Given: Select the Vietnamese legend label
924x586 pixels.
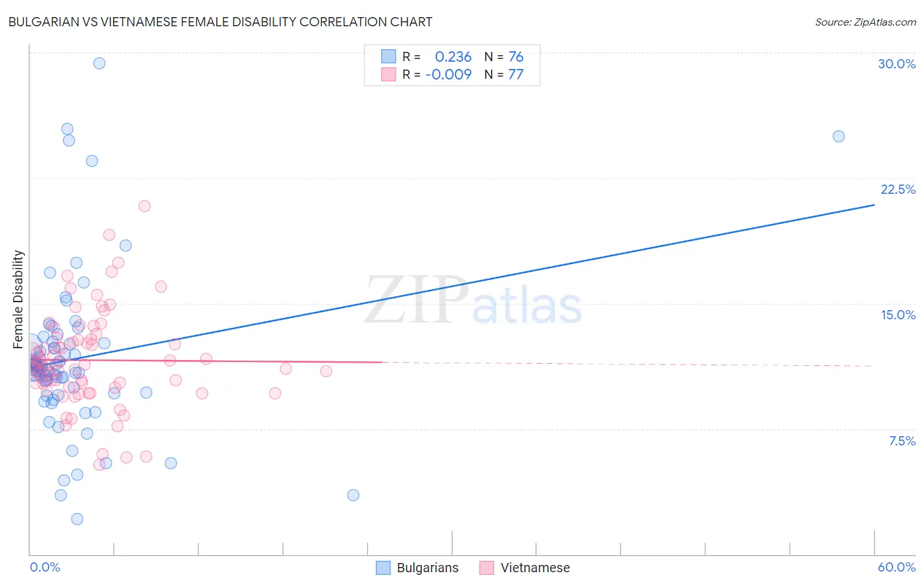Looking at the screenshot, I should tap(535, 568).
